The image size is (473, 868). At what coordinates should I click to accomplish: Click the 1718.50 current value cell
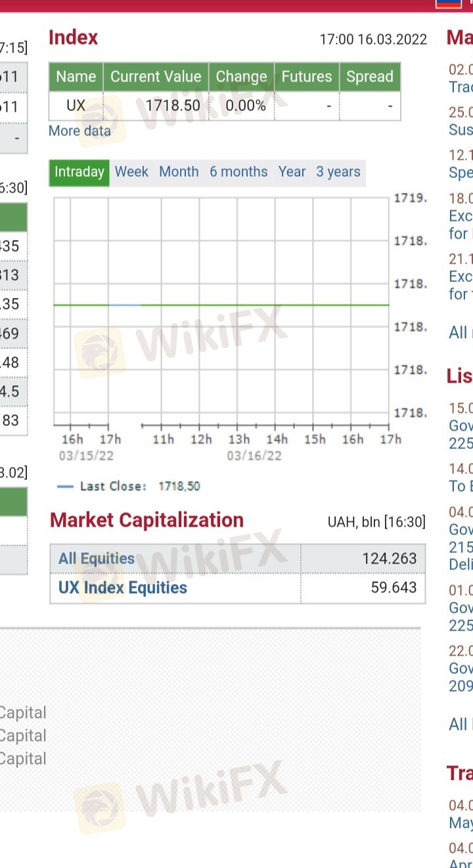pyautogui.click(x=156, y=105)
